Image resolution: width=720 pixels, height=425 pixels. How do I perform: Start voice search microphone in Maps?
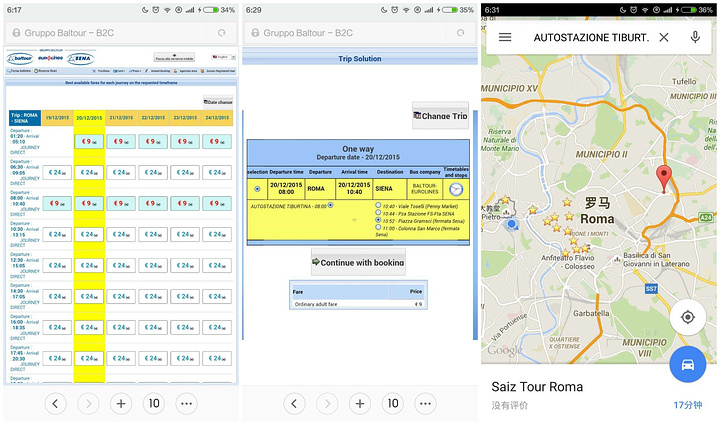click(x=695, y=37)
